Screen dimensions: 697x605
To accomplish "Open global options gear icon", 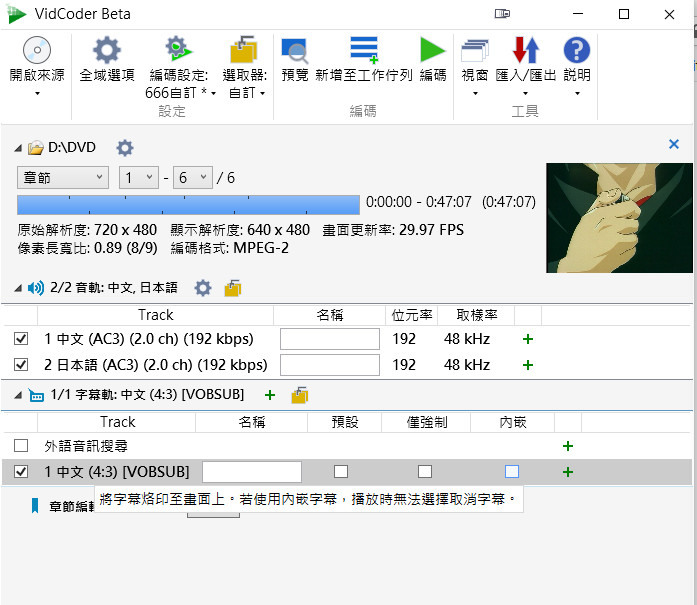I will pos(107,50).
